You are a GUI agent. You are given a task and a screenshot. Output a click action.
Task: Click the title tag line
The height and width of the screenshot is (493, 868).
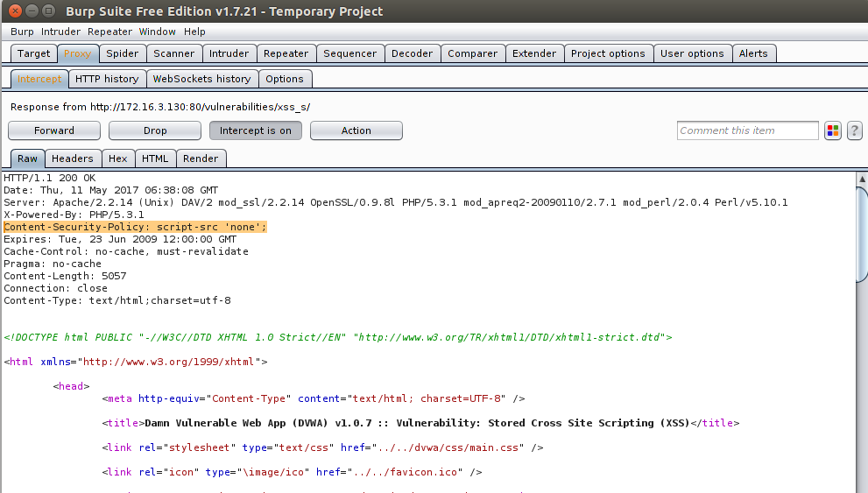pos(420,423)
